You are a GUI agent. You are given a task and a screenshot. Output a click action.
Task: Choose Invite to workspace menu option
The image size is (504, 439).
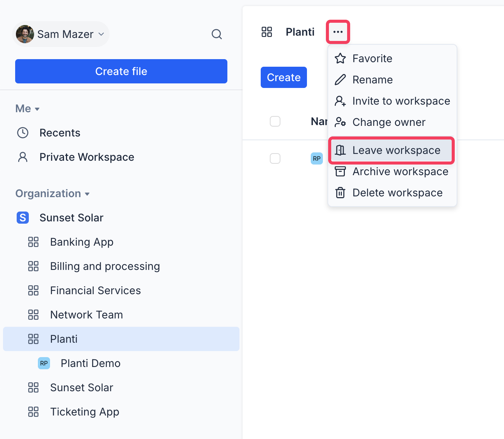coord(401,101)
